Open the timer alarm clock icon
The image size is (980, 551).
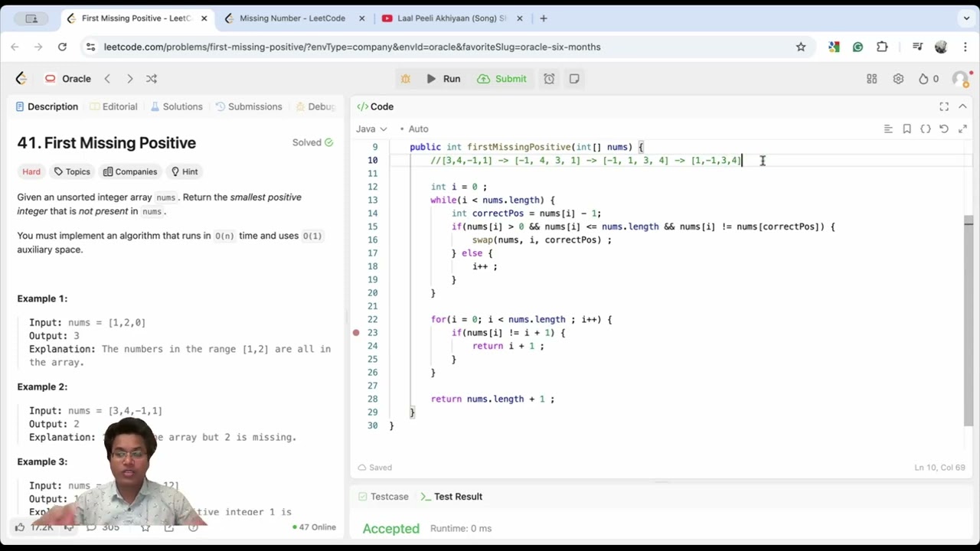coord(549,79)
